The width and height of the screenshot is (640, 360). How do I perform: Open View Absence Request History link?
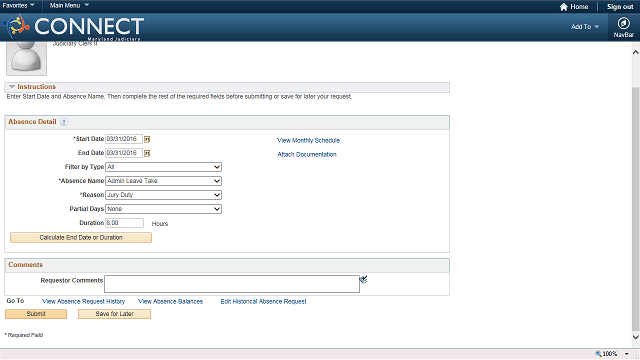pos(84,302)
